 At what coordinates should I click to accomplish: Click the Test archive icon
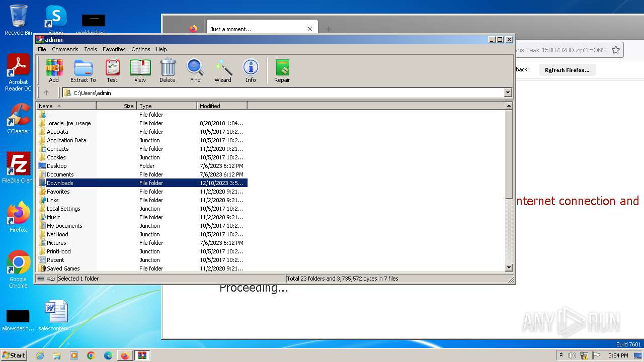[112, 70]
